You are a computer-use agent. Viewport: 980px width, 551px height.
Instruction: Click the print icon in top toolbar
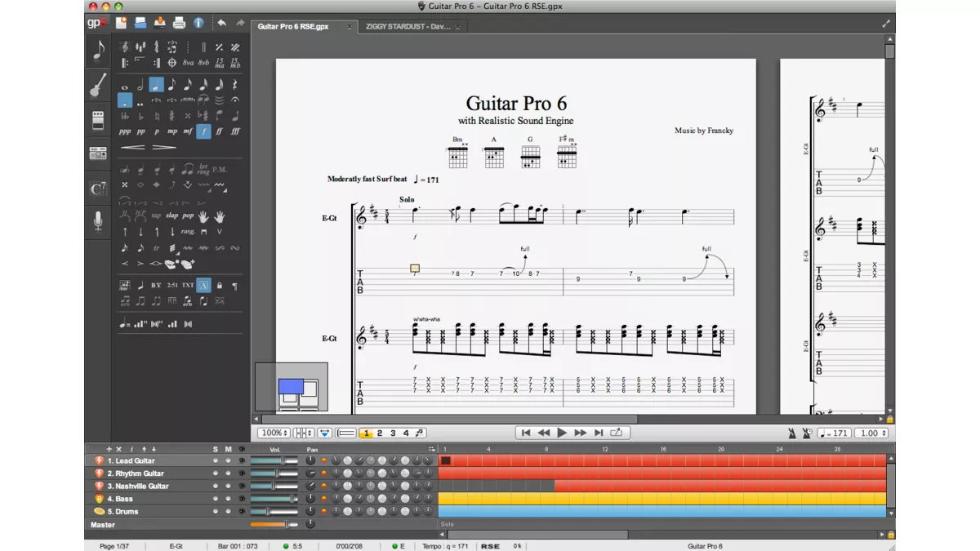[x=179, y=23]
